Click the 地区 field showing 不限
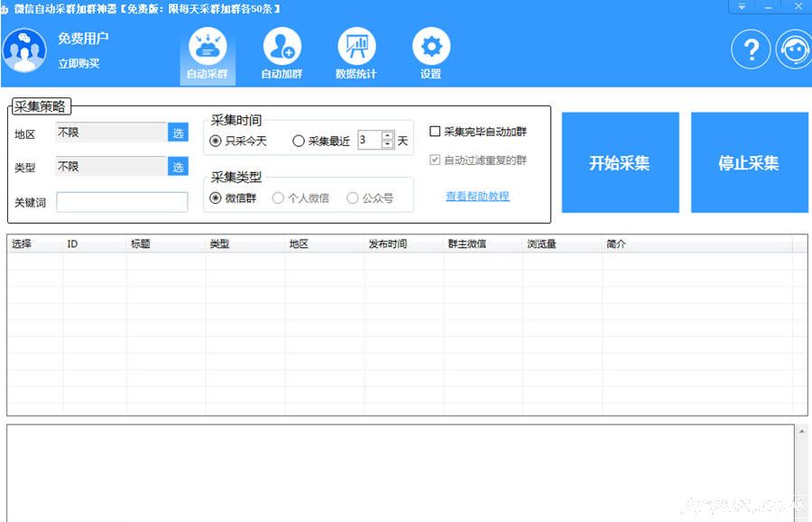This screenshot has height=522, width=812. click(111, 133)
